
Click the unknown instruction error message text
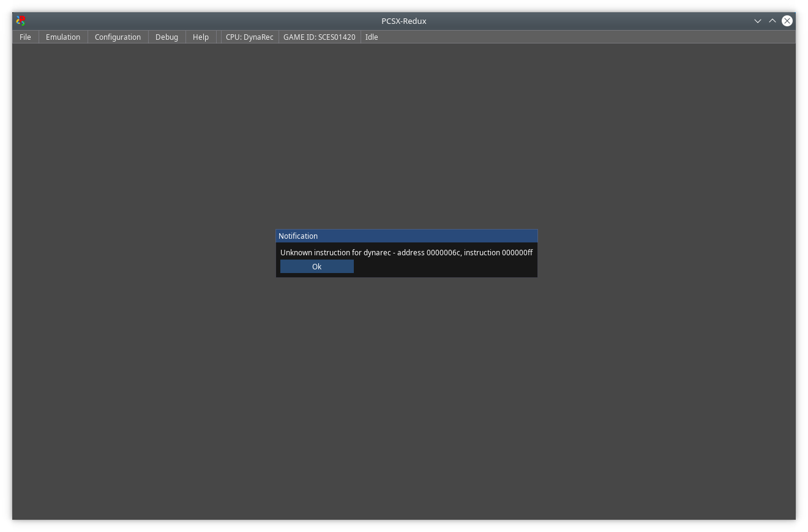click(x=406, y=252)
